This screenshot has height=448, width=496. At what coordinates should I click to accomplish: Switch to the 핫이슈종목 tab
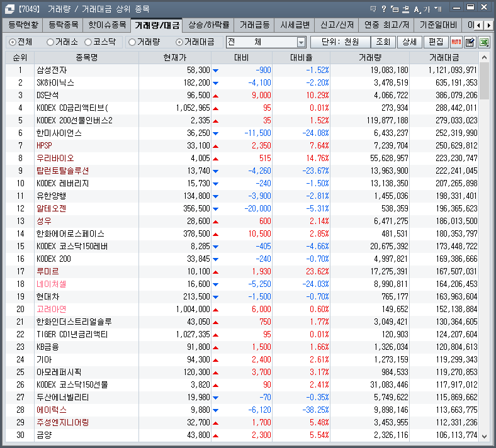[107, 25]
